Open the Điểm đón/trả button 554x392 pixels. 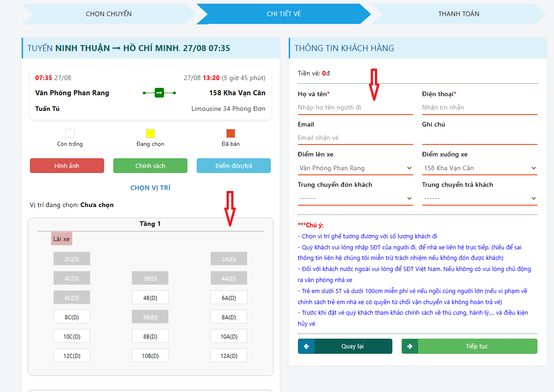233,166
